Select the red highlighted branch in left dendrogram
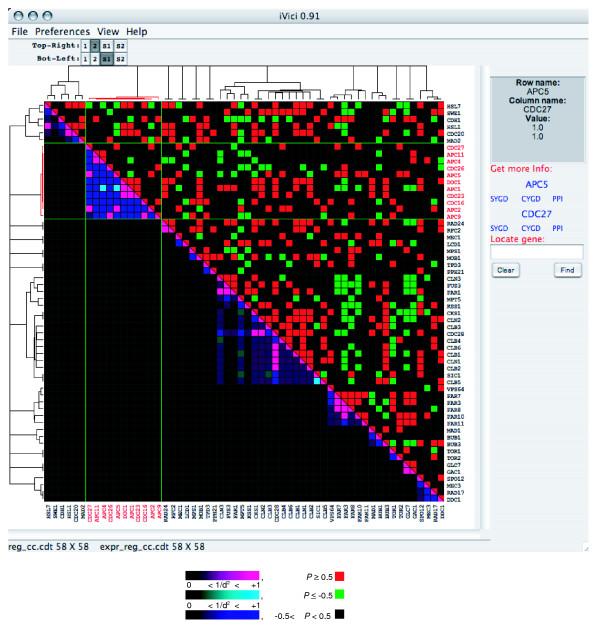This screenshot has height=629, width=600. (x=42, y=181)
